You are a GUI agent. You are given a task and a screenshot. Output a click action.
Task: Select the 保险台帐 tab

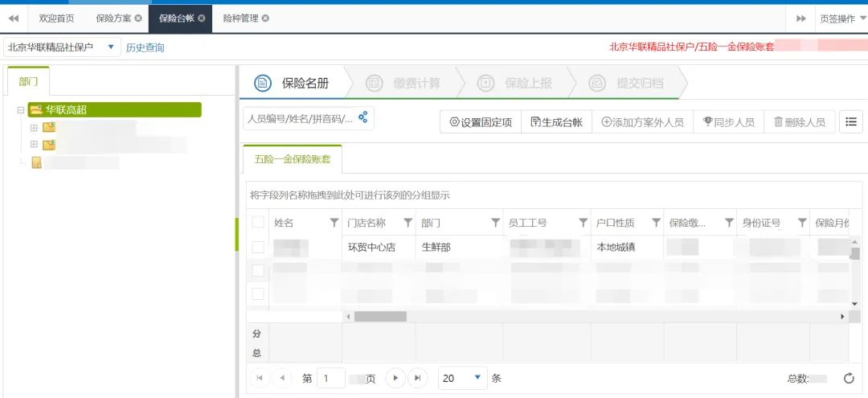click(177, 18)
